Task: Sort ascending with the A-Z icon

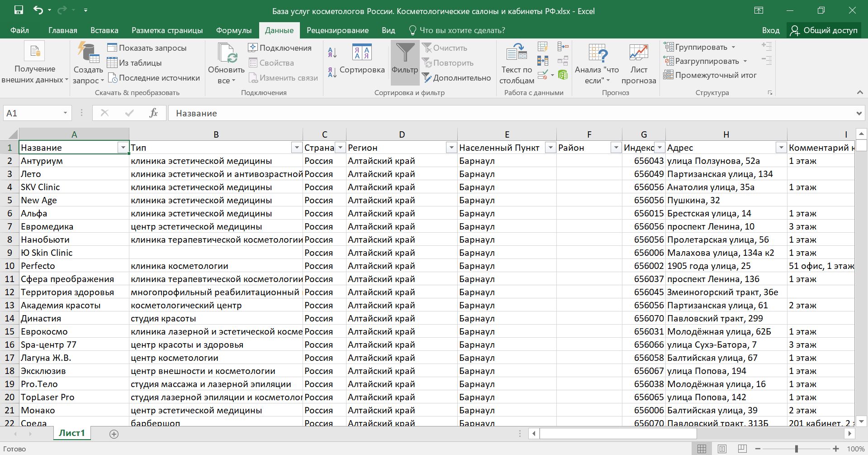Action: point(332,53)
